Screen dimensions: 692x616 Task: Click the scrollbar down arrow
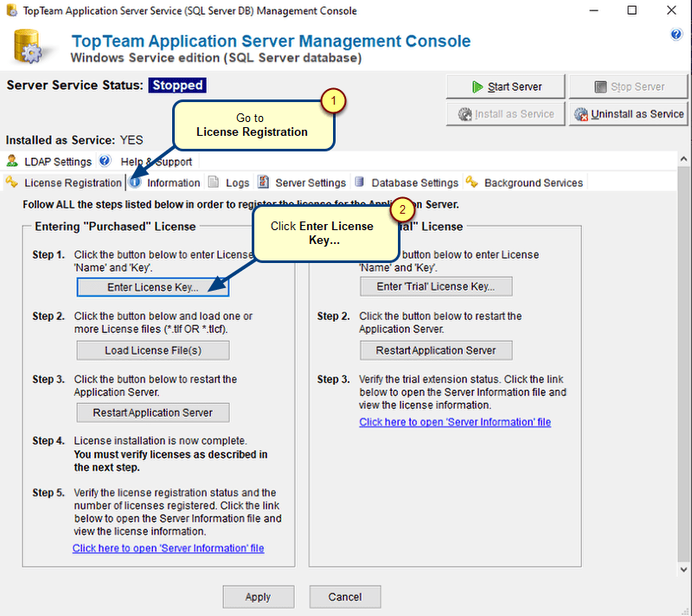click(683, 569)
